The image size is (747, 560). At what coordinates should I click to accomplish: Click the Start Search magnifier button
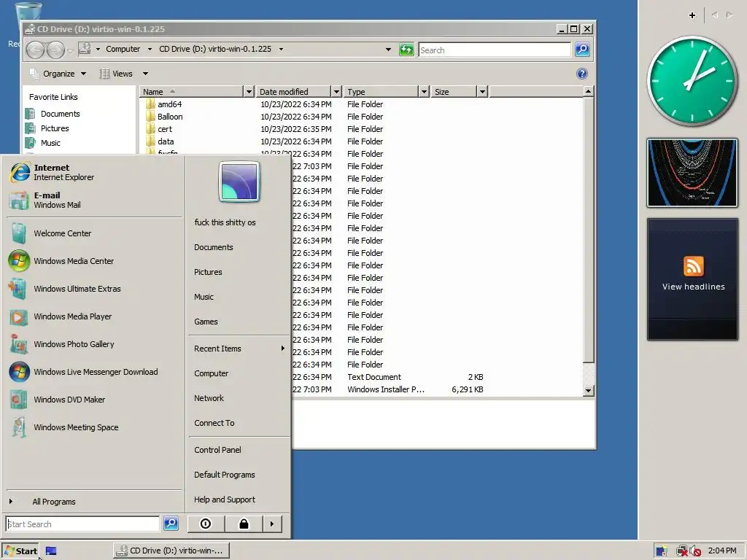171,524
